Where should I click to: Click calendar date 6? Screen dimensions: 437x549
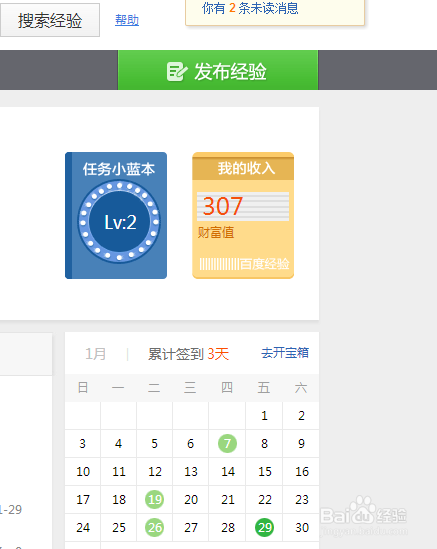[x=190, y=444]
